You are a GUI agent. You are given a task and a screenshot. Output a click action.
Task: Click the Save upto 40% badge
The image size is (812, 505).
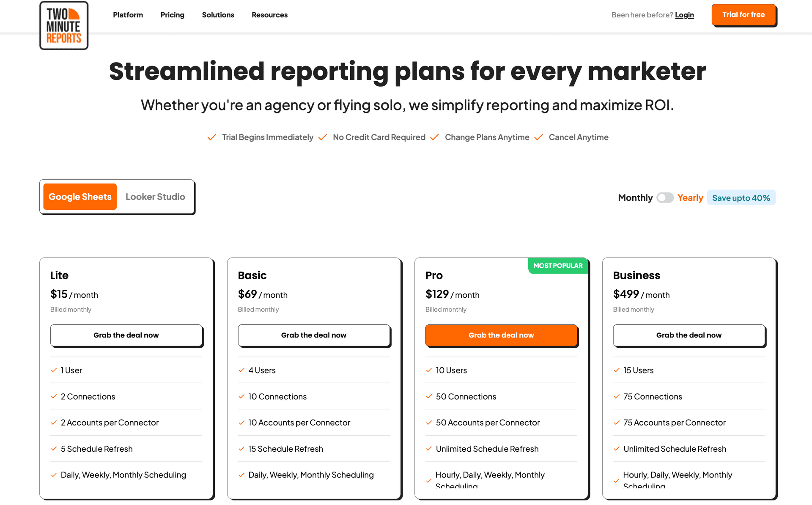pos(741,198)
